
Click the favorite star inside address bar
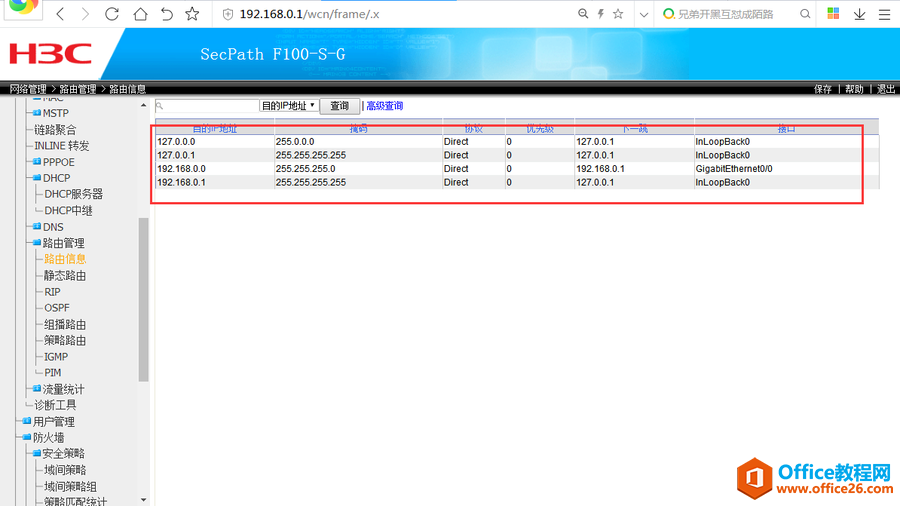point(618,14)
